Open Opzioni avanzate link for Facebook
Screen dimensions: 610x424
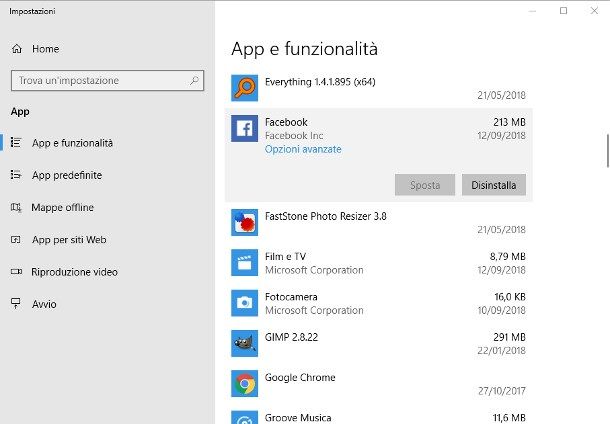[x=303, y=149]
